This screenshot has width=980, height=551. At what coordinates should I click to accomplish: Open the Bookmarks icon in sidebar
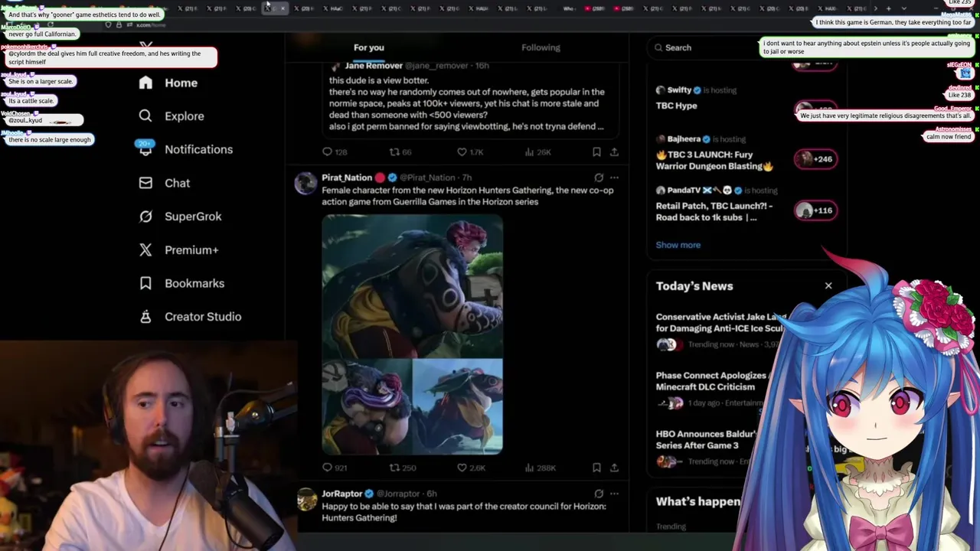(145, 283)
